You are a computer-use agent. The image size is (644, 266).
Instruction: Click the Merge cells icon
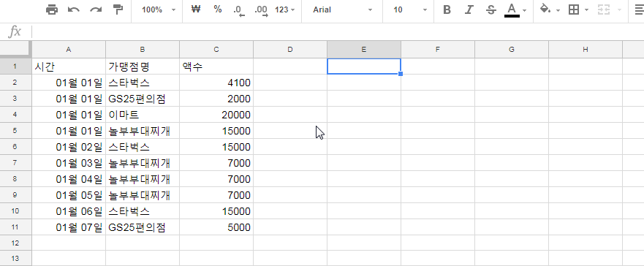point(603,9)
